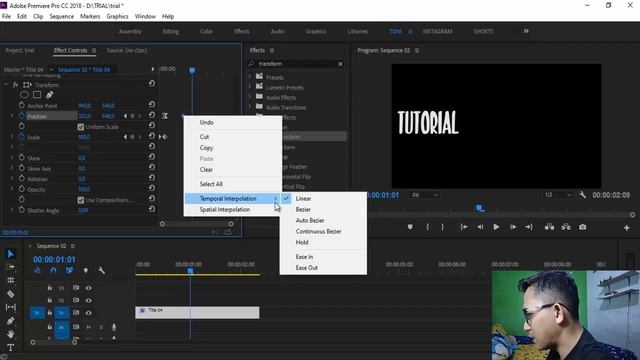Expand the Skew parameter
640x360 pixels.
click(12, 158)
